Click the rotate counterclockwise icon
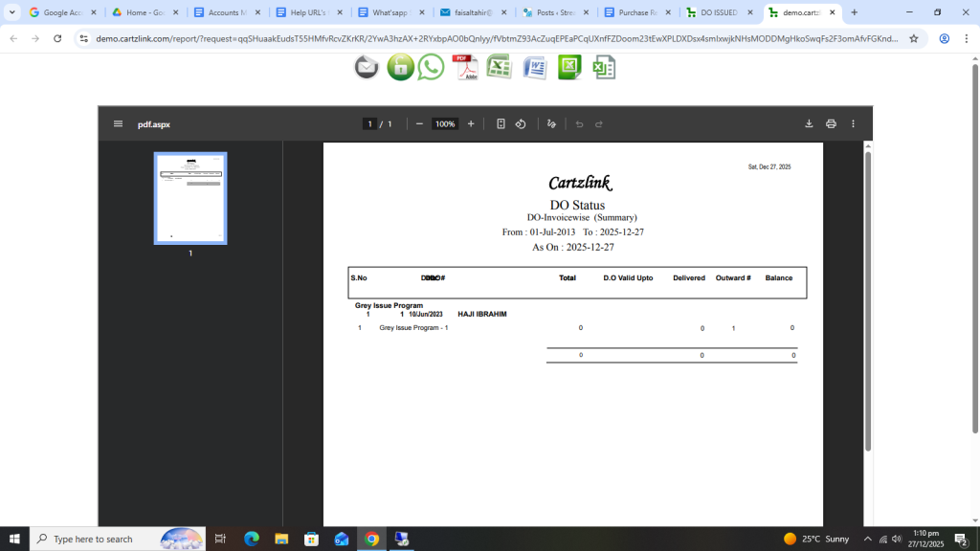 [x=521, y=124]
